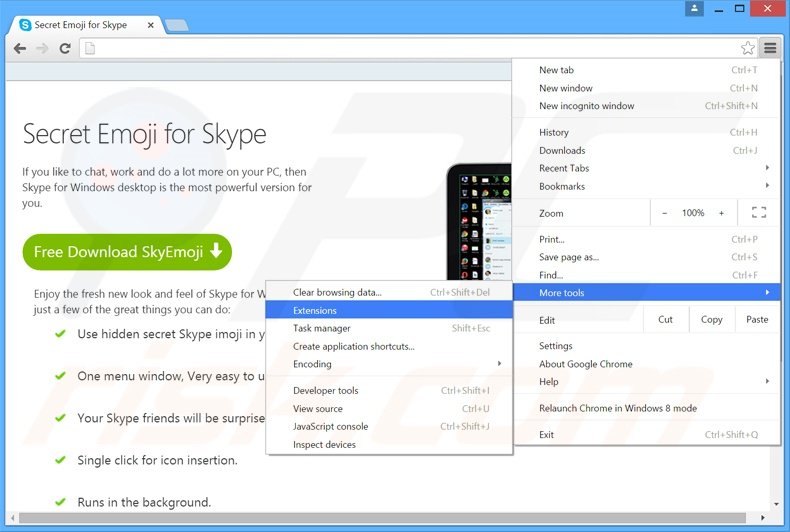790x532 pixels.
Task: Expand the Encoding submenu
Action: click(389, 364)
